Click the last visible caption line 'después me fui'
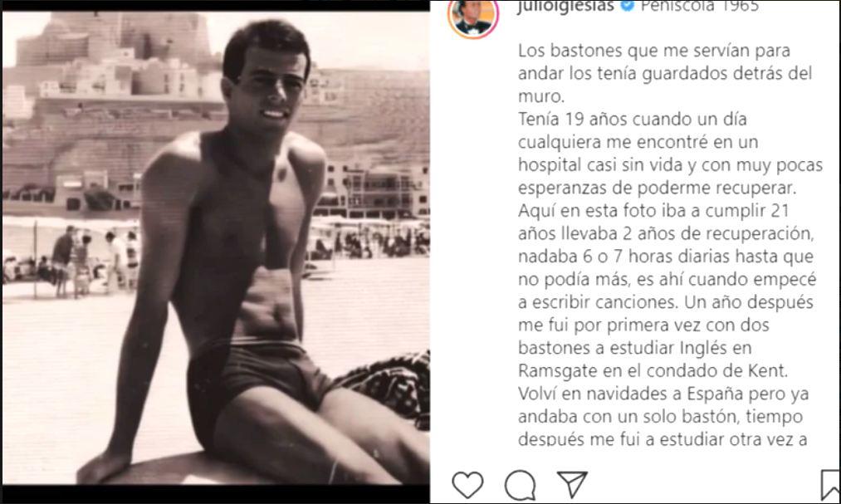The width and height of the screenshot is (841, 504). click(663, 439)
